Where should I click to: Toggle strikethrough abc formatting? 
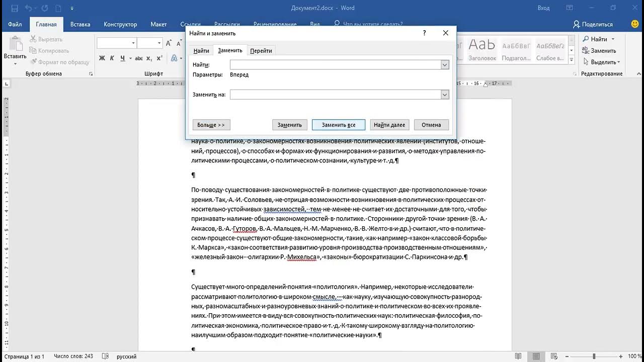pos(139,58)
